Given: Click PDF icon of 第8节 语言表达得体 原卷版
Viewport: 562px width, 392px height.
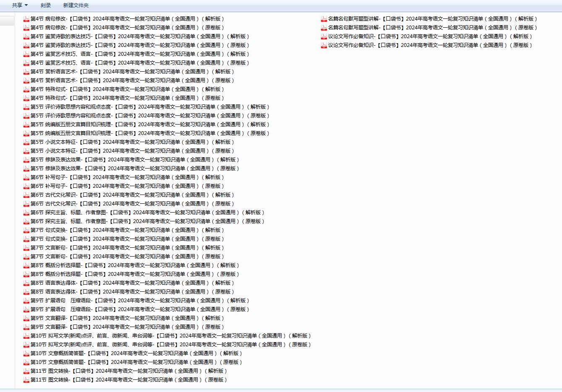Looking at the screenshot, I should pyautogui.click(x=26, y=292).
